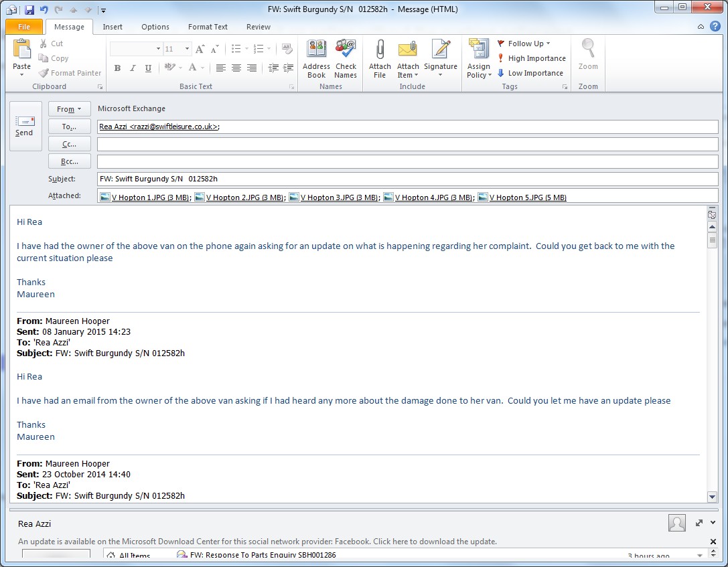Open Outlook Help question mark icon

pos(715,27)
